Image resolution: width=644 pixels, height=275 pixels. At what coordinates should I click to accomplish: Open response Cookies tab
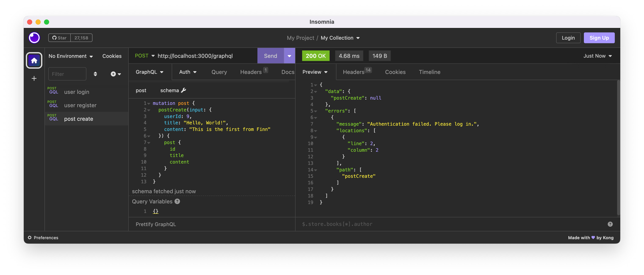coord(395,72)
